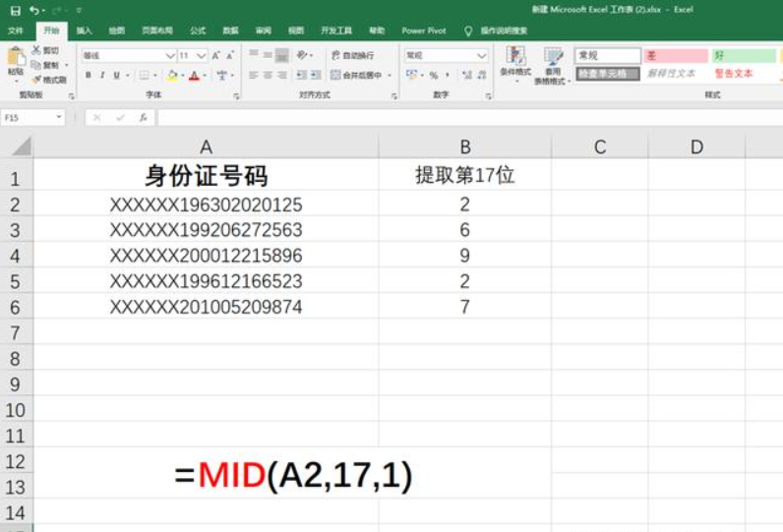Click the Fill Color bucket icon
This screenshot has height=532, width=783.
pyautogui.click(x=172, y=76)
